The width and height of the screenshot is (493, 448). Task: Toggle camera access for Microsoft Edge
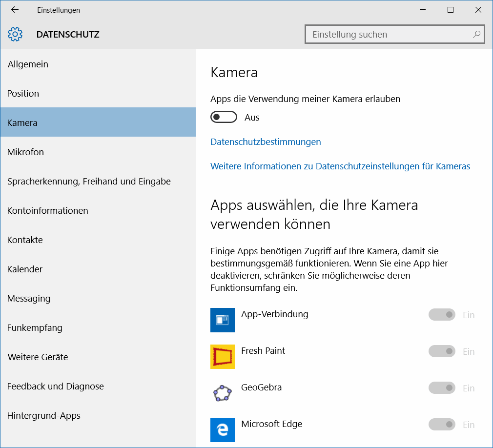pos(442,425)
